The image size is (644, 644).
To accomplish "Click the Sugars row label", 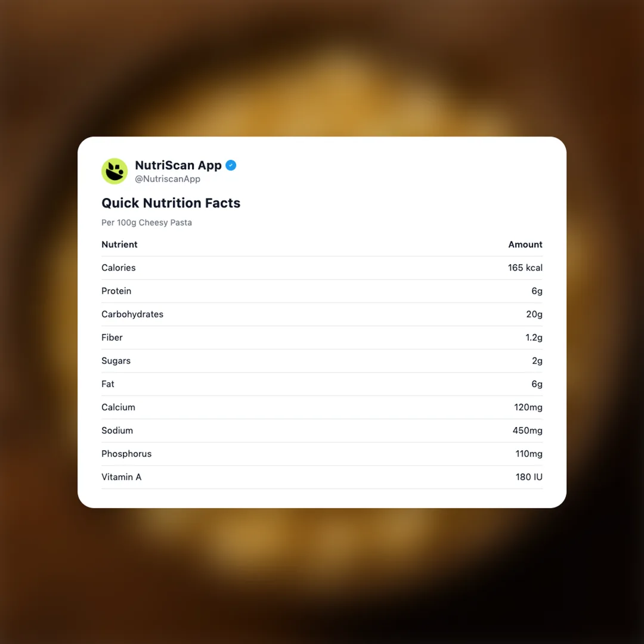I will 116,361.
